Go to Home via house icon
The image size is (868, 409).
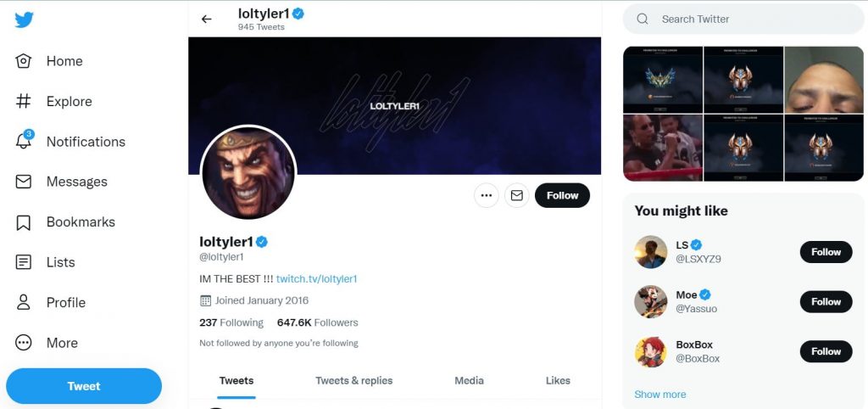pos(24,61)
